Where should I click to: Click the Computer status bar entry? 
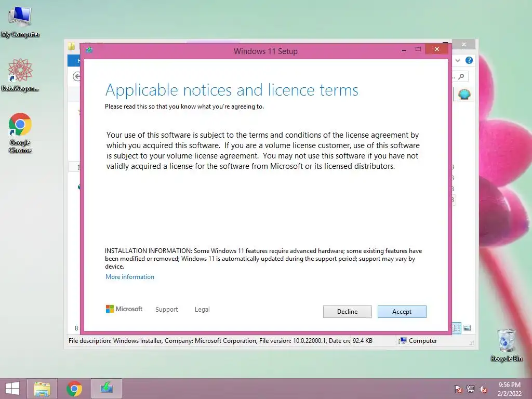click(x=418, y=341)
